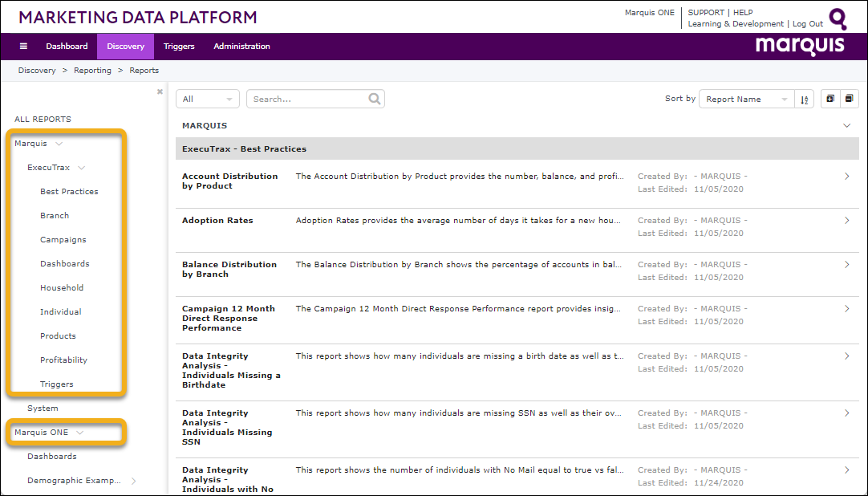The image size is (868, 496).
Task: Select Best Practices in the tree
Action: 69,192
